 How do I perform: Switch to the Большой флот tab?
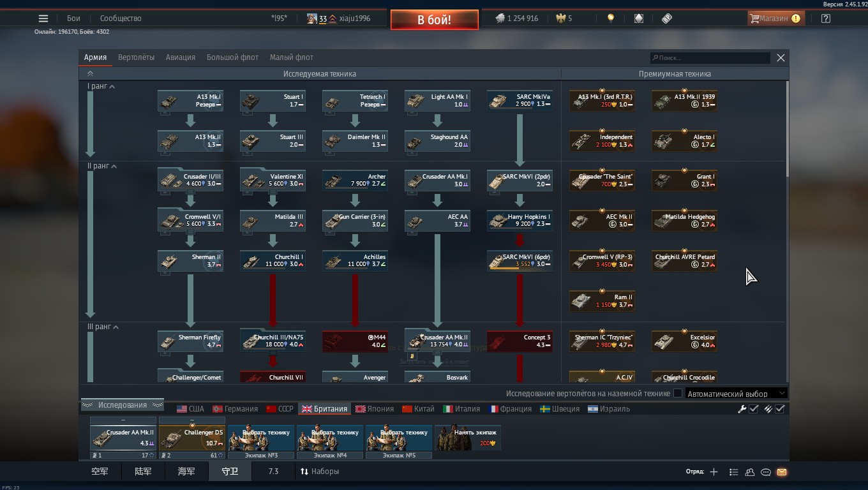pyautogui.click(x=232, y=57)
